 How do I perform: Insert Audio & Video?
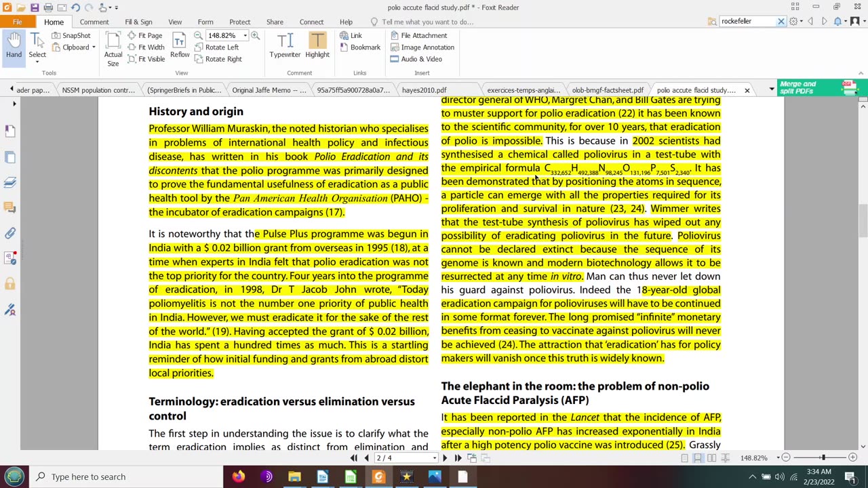click(x=416, y=59)
